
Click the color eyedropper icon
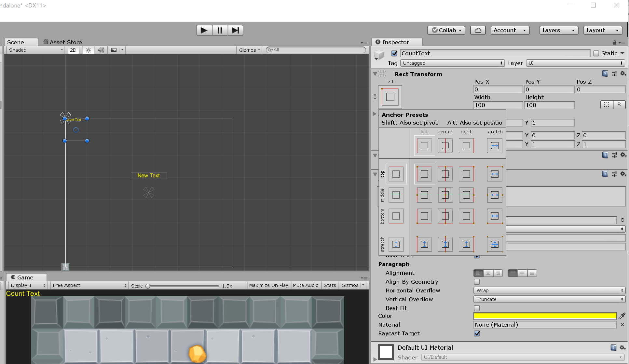click(x=622, y=316)
